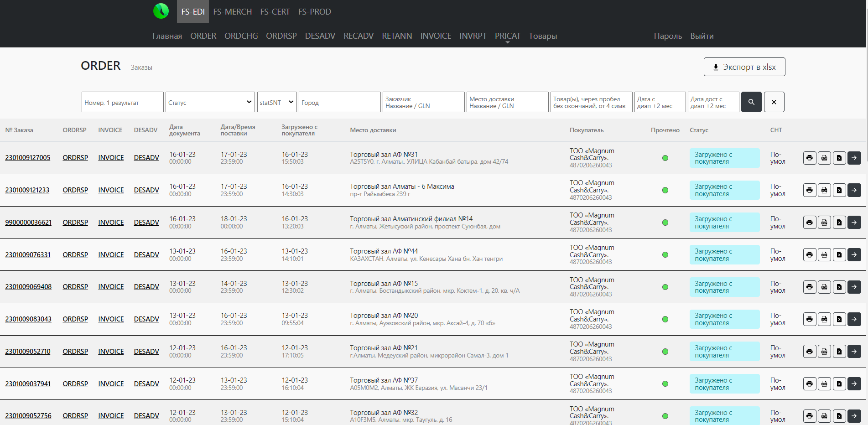Expand the statSNT dropdown
This screenshot has height=425, width=868.
tap(276, 102)
